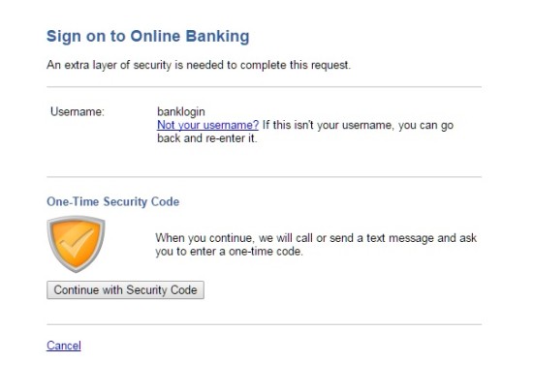Select the 'One-Time Security Code' heading
The width and height of the screenshot is (533, 392).
pyautogui.click(x=112, y=201)
